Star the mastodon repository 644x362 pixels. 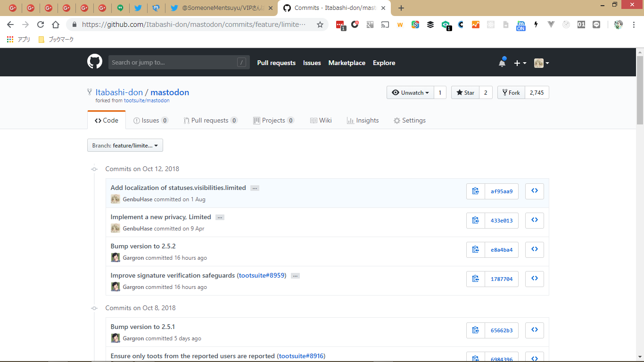point(465,93)
